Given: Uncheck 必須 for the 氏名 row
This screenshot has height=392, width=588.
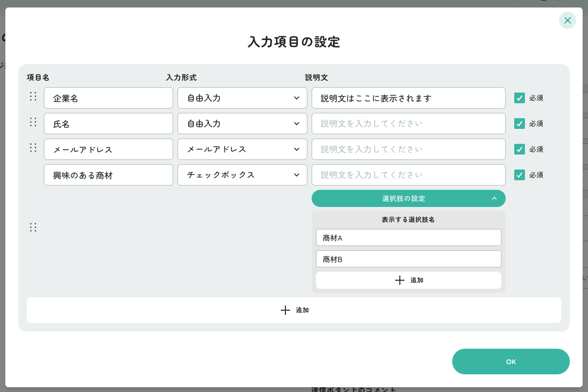Looking at the screenshot, I should (x=519, y=124).
